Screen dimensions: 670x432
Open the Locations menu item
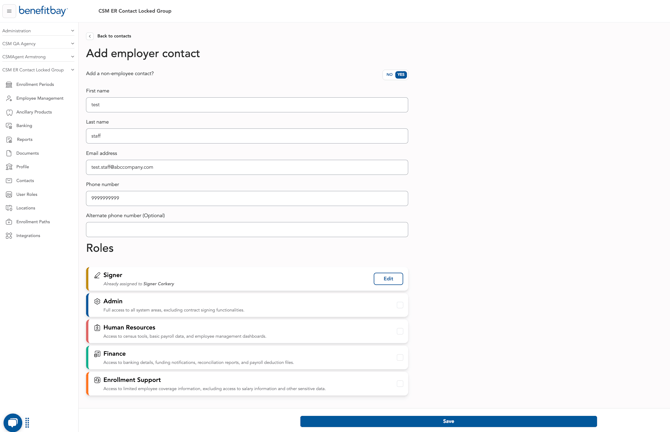pos(25,208)
